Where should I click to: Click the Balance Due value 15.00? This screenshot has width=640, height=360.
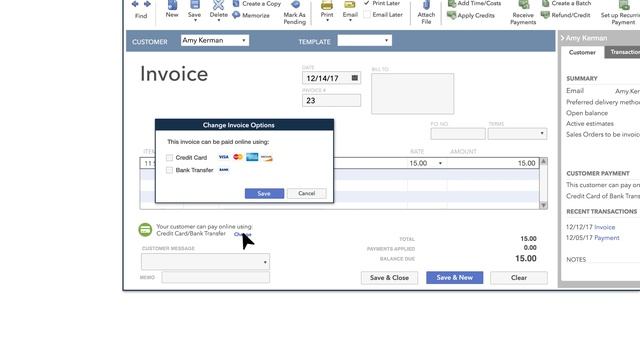point(526,259)
